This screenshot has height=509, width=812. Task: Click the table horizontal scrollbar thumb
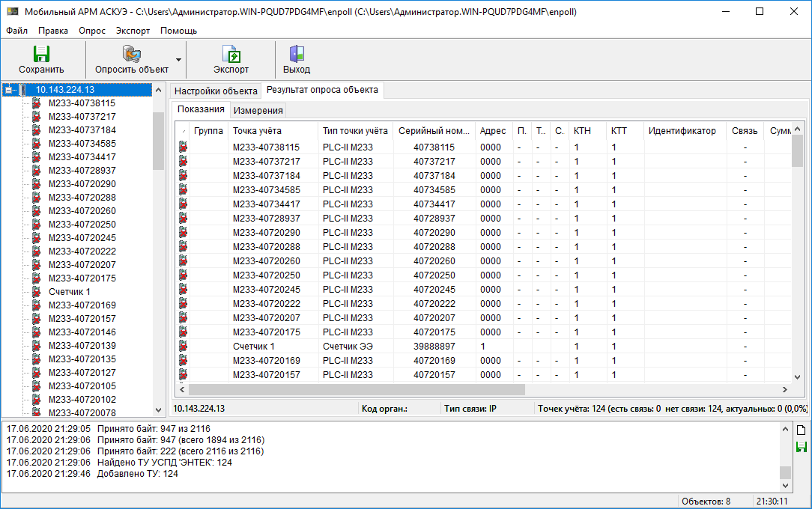(x=357, y=389)
